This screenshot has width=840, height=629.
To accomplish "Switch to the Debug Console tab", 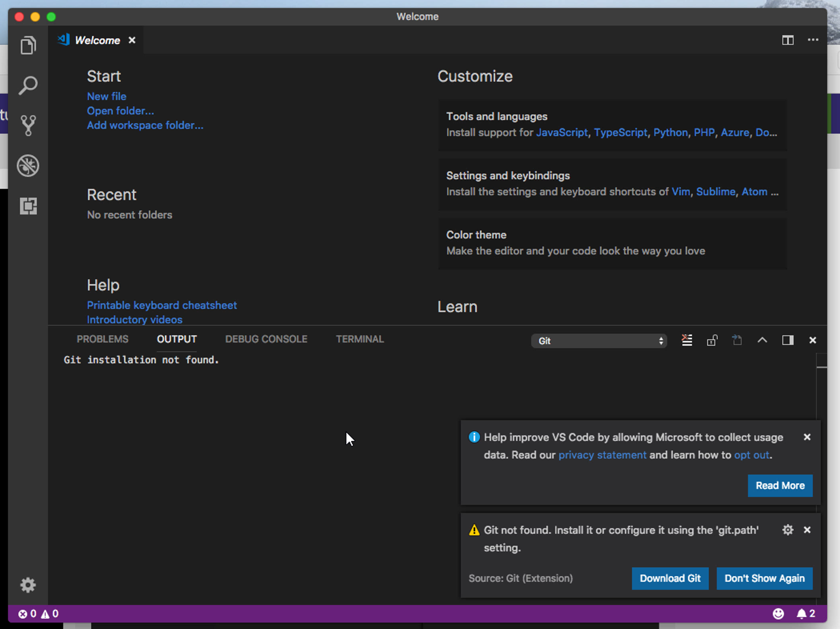I will [266, 339].
